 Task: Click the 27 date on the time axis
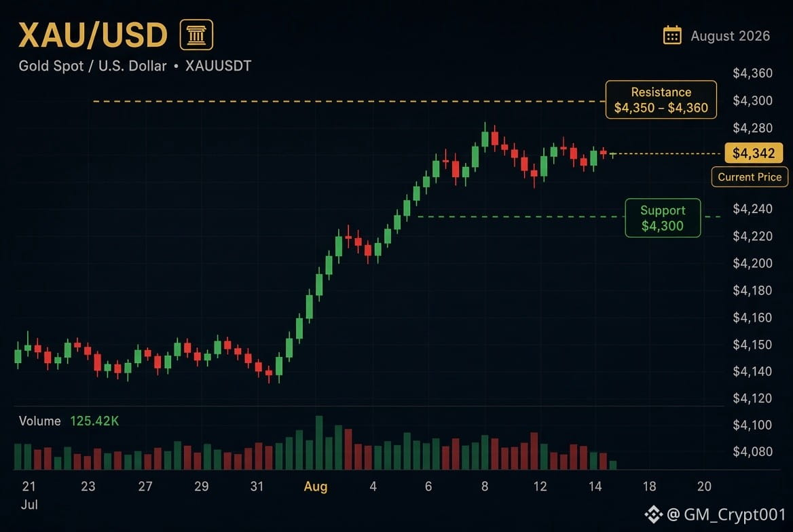coord(145,487)
